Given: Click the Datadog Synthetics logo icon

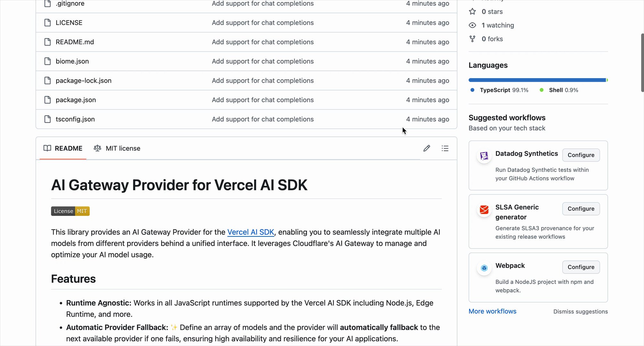Looking at the screenshot, I should pyautogui.click(x=484, y=156).
